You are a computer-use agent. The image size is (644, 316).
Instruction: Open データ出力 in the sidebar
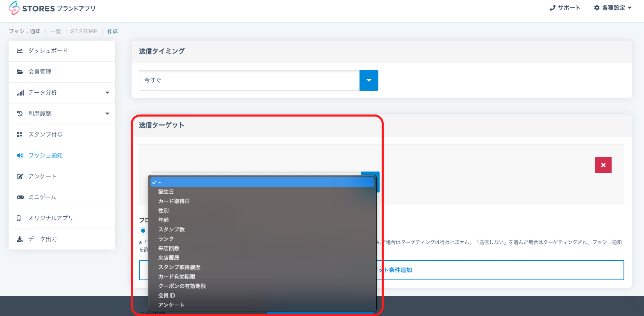[x=62, y=239]
